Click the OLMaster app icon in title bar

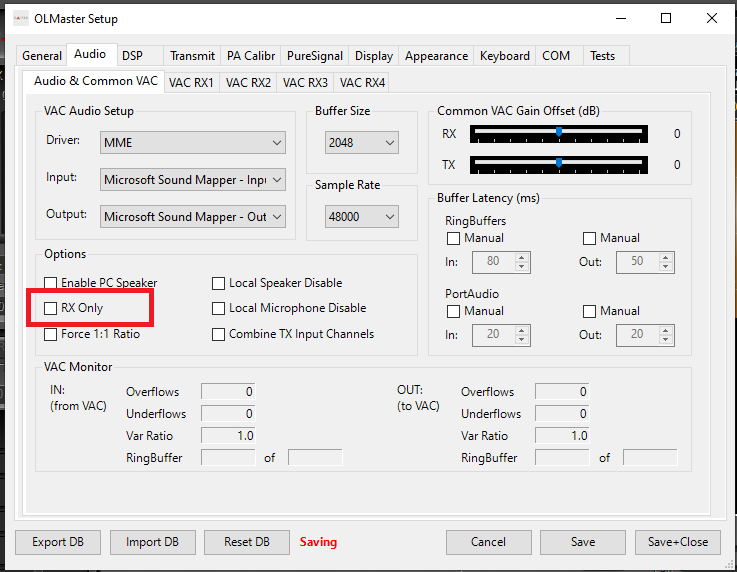tap(20, 19)
